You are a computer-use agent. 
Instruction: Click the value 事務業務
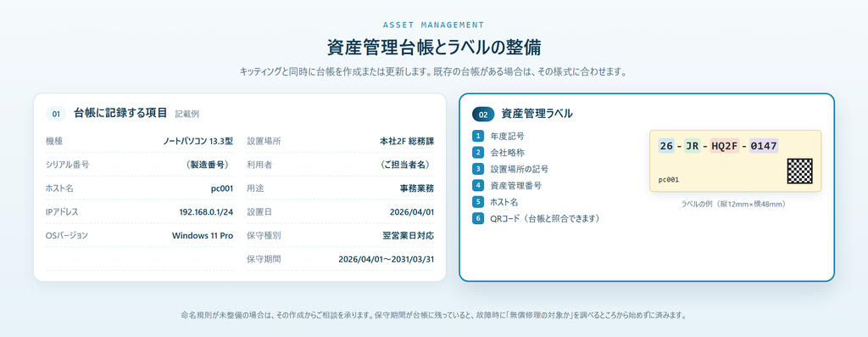pos(417,188)
